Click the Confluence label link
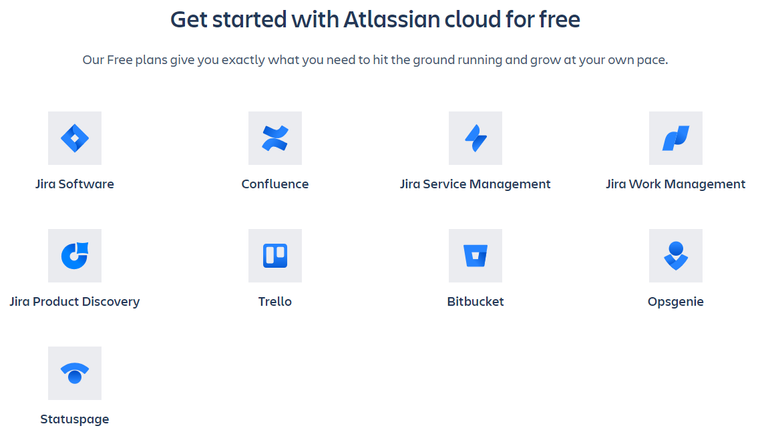Viewport: 760px width, 438px height. tap(275, 184)
